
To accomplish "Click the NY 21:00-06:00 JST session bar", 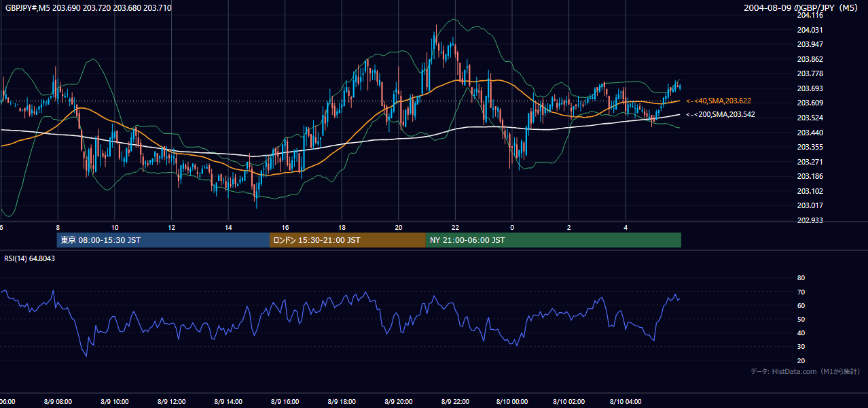I will tap(554, 240).
